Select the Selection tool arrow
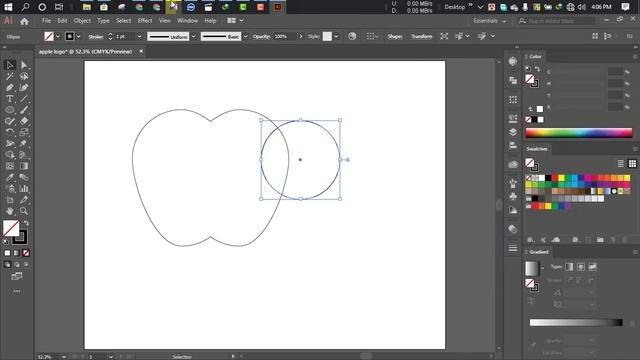 pyautogui.click(x=10, y=65)
